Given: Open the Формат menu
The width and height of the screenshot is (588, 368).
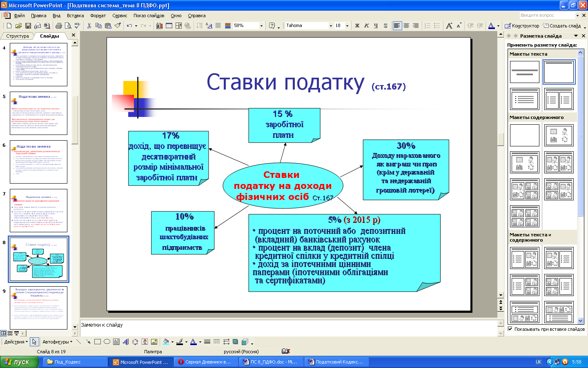Looking at the screenshot, I should tap(98, 16).
